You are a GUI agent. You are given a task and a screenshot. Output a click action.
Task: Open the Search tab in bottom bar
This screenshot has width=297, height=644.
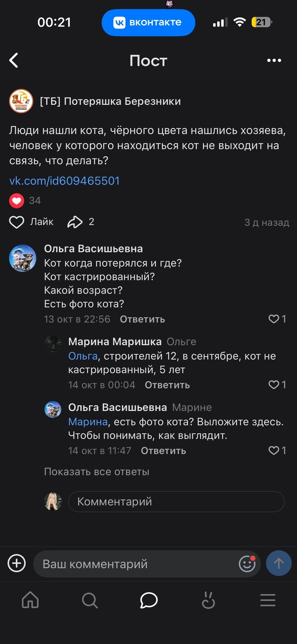coord(89,600)
